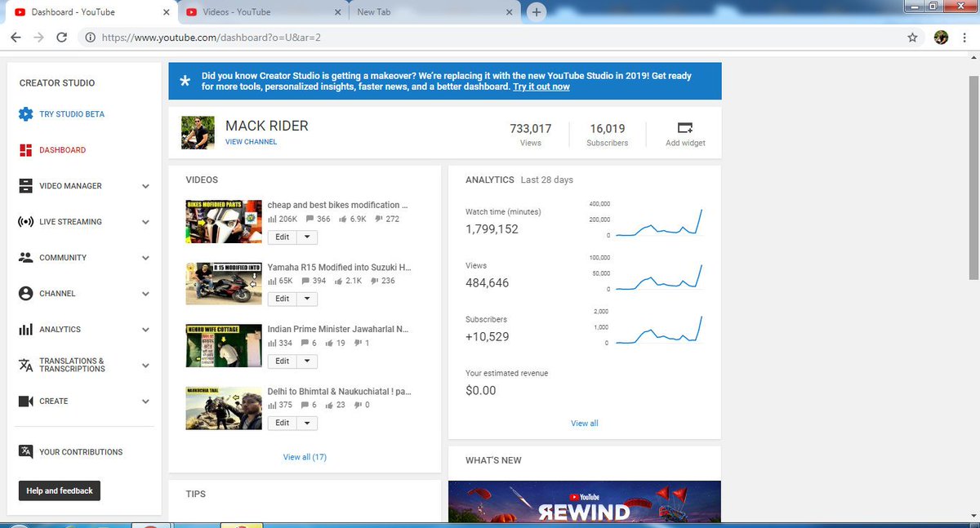Click Edit for cheap and best bikes video
Screen dimensions: 980x528
[x=282, y=237]
